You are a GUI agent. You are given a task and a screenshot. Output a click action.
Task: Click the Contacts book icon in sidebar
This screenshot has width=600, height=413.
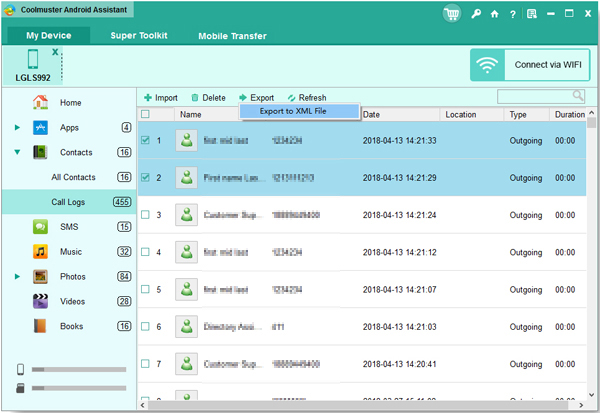tap(40, 152)
